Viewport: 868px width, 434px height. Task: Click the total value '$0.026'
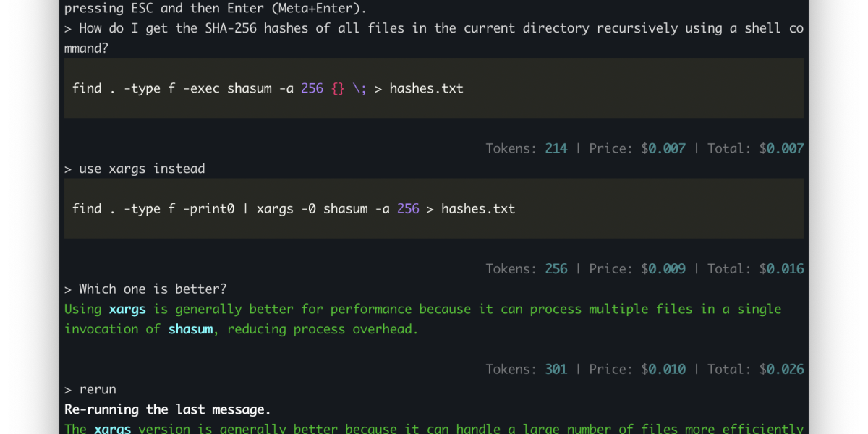pyautogui.click(x=781, y=369)
